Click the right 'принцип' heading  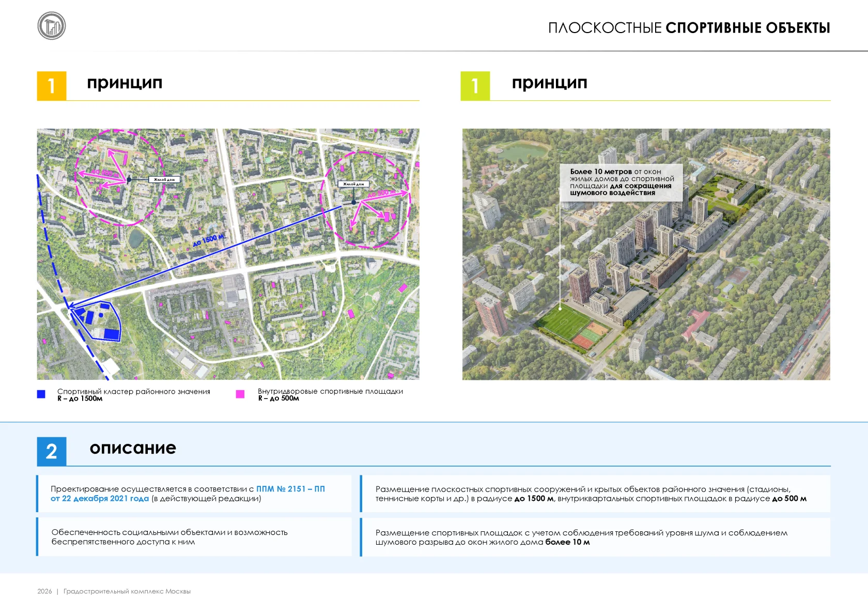tap(549, 83)
